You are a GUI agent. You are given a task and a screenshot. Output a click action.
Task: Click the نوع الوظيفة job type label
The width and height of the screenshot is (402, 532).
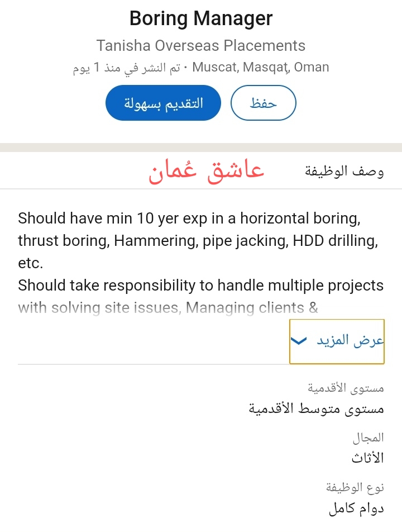click(355, 487)
